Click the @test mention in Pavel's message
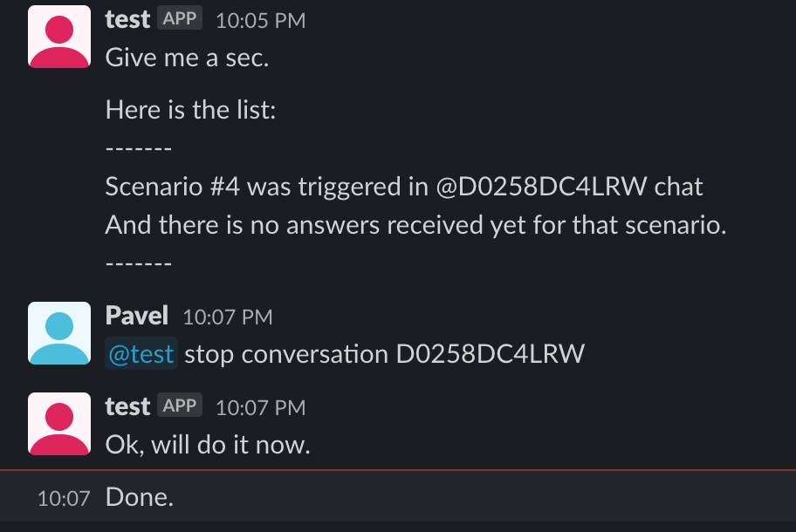This screenshot has height=532, width=796. [141, 354]
